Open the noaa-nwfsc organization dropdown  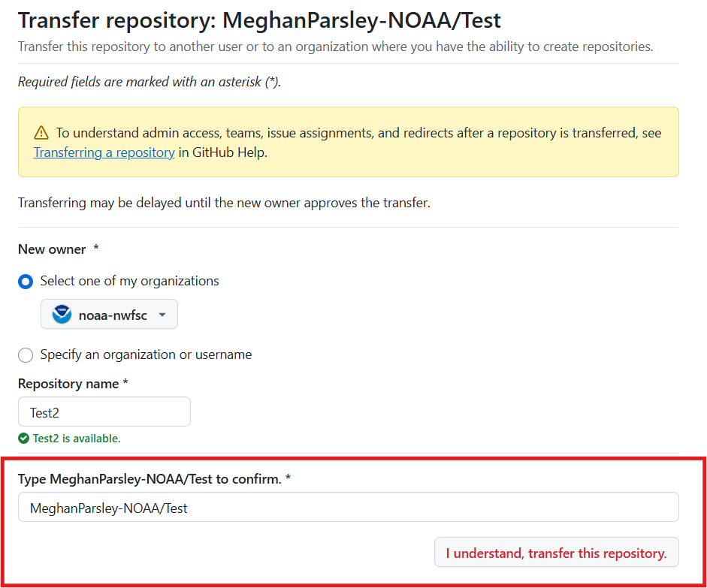point(109,314)
